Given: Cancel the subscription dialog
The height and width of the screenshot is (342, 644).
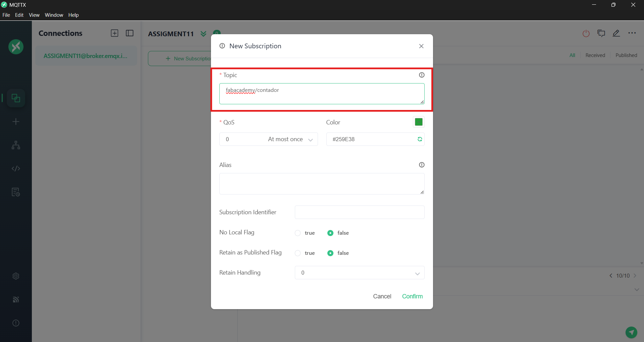Looking at the screenshot, I should 382,296.
